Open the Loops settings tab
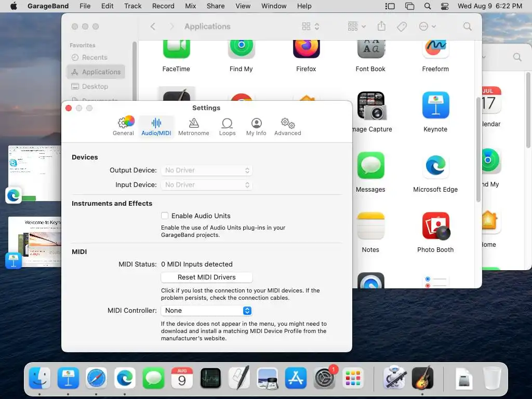The image size is (532, 399). tap(228, 126)
